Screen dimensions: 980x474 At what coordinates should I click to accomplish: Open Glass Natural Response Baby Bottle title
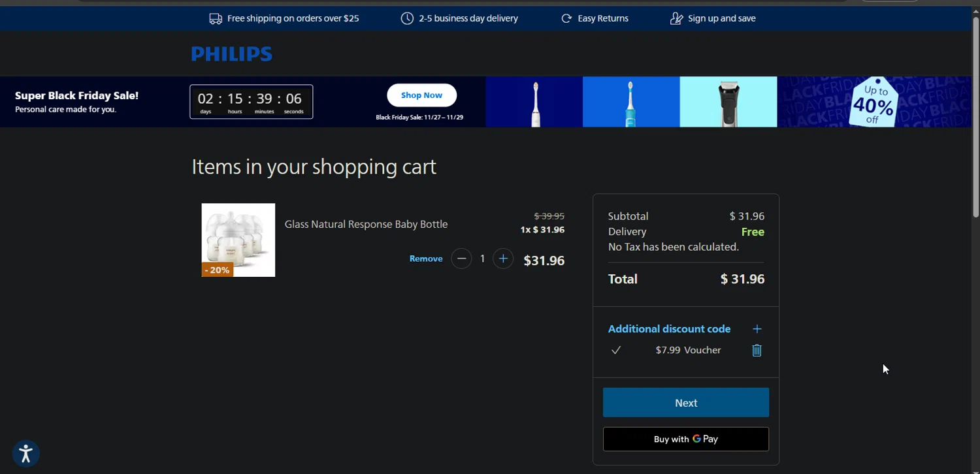click(366, 224)
